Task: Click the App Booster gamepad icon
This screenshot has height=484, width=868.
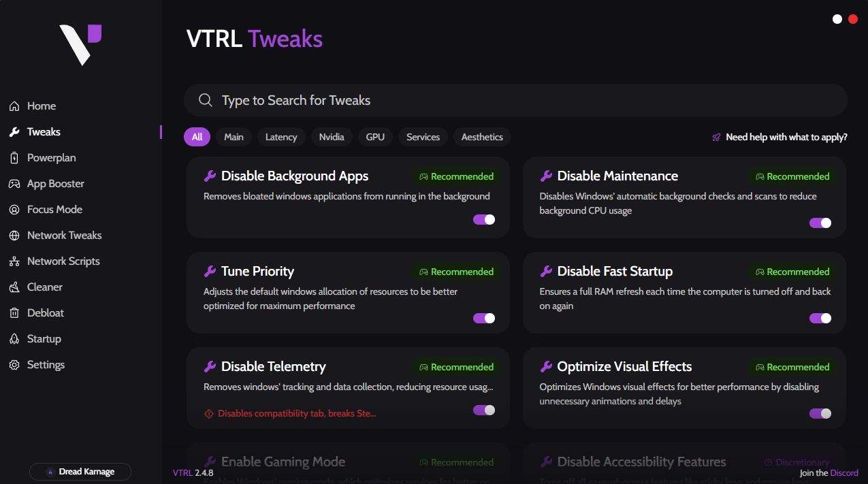Action: [x=14, y=184]
